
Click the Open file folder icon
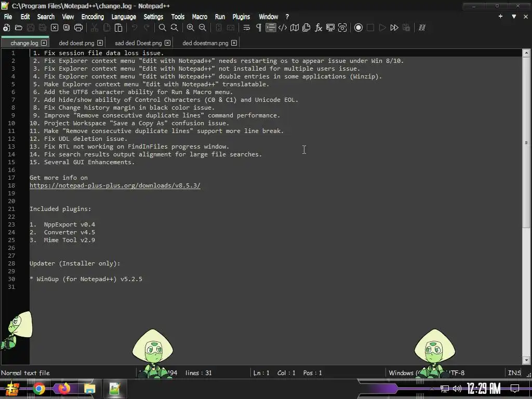point(19,28)
